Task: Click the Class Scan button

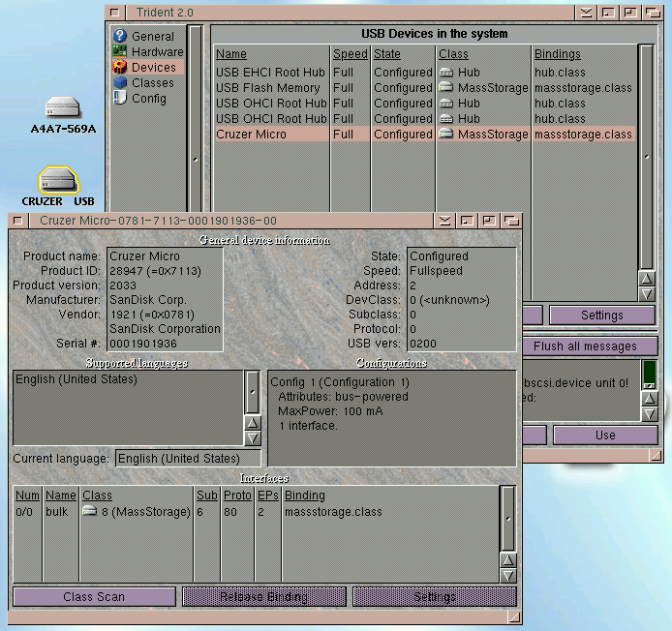Action: point(94,597)
